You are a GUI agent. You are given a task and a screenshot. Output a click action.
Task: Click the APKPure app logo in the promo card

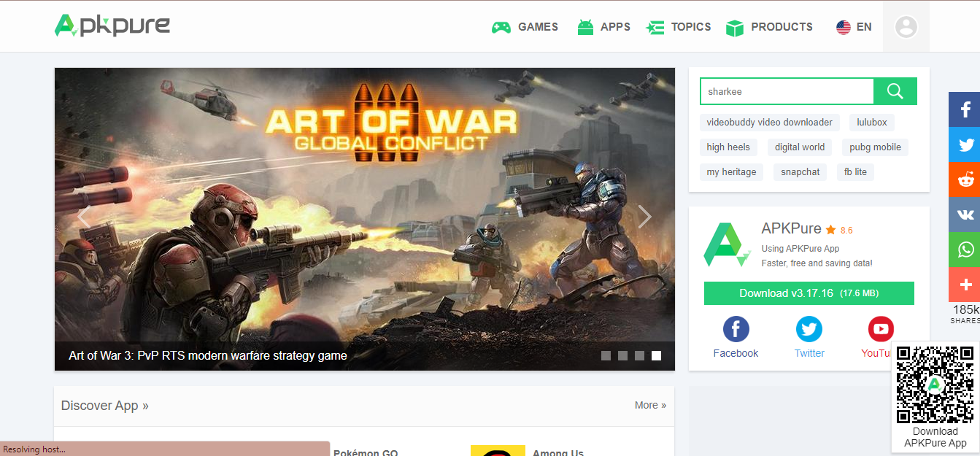[x=727, y=244]
